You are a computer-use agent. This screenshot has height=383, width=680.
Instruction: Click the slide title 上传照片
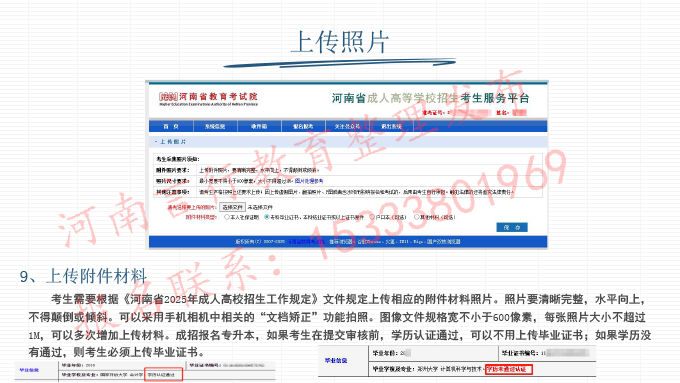tap(340, 42)
